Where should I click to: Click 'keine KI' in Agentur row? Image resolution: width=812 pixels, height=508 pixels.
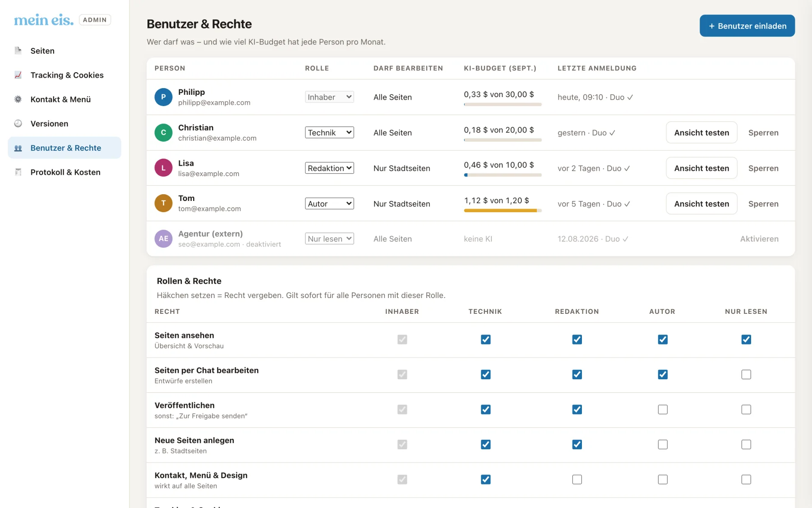click(478, 239)
